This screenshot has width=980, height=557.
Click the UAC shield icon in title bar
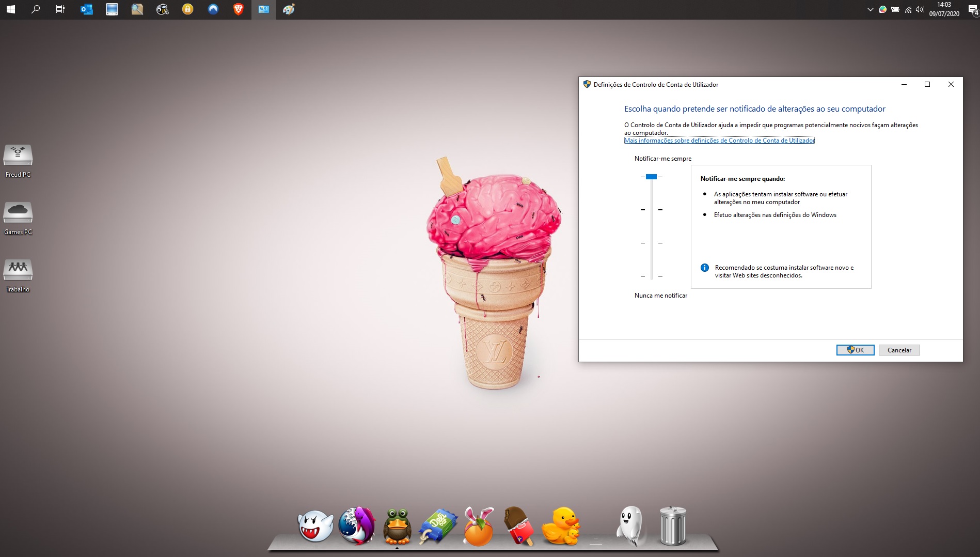tap(587, 84)
